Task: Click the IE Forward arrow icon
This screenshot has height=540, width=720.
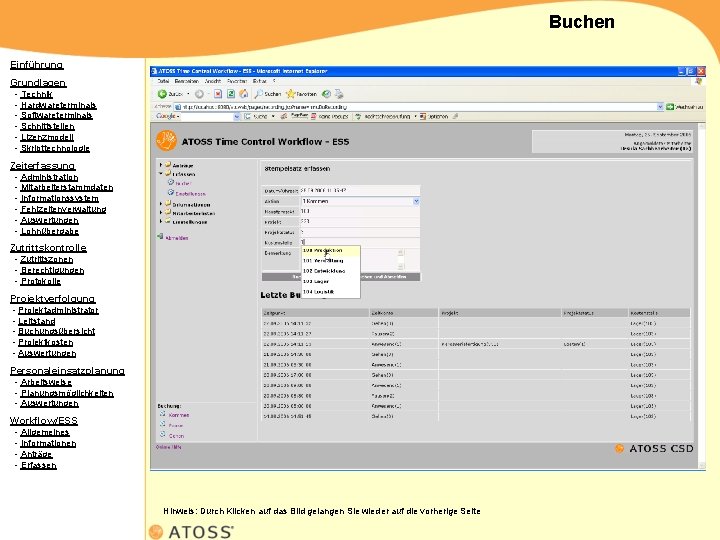Action: click(x=199, y=94)
